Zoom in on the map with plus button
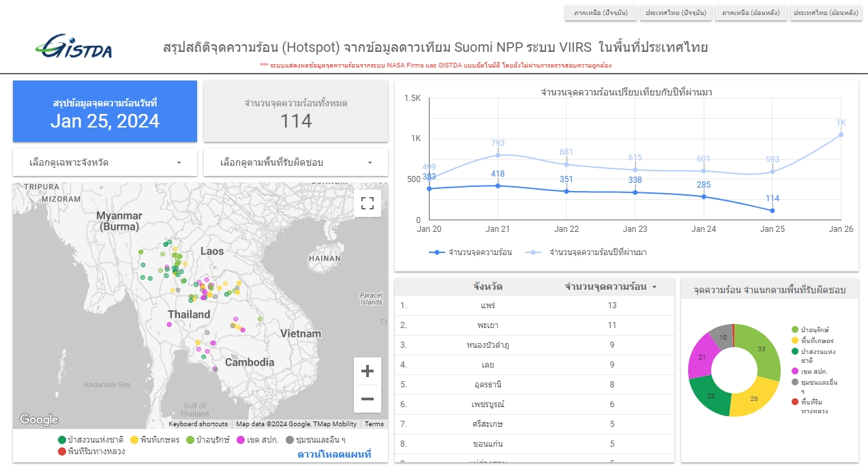Viewport: 868px width, 474px height. pos(368,372)
